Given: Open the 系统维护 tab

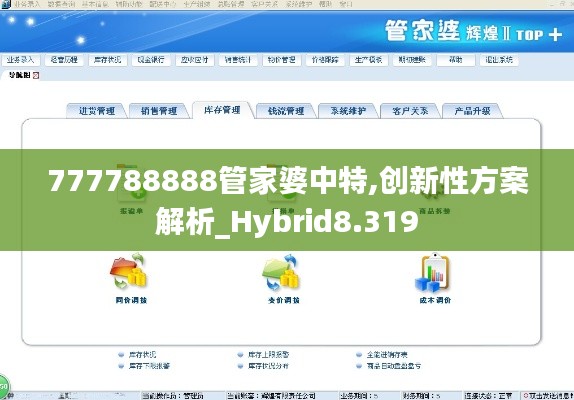Looking at the screenshot, I should click(x=348, y=111).
